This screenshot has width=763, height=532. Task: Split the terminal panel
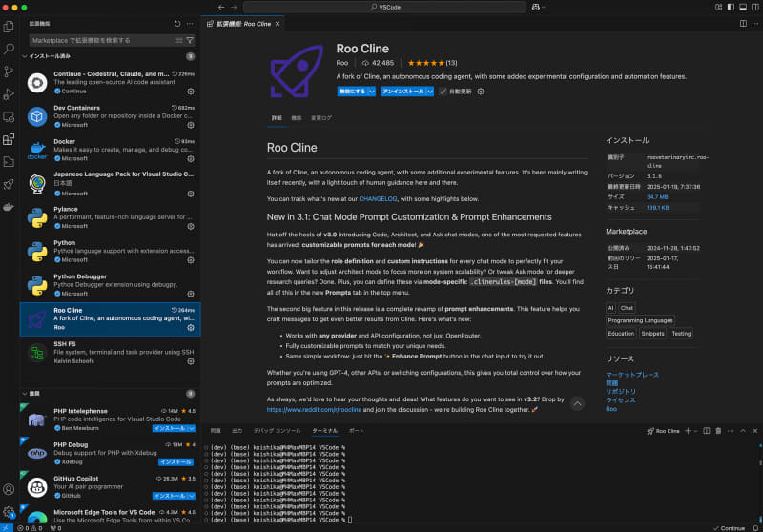[x=707, y=431]
